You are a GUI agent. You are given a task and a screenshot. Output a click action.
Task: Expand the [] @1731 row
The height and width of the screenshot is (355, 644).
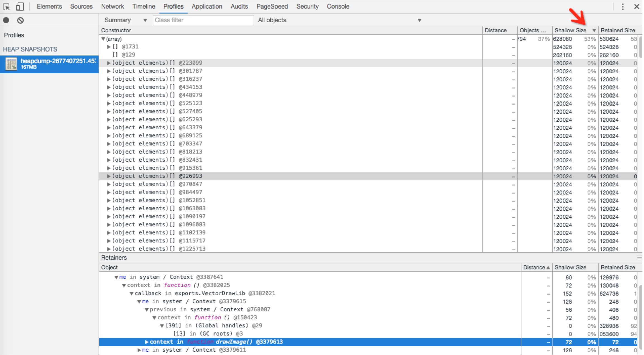pos(109,47)
